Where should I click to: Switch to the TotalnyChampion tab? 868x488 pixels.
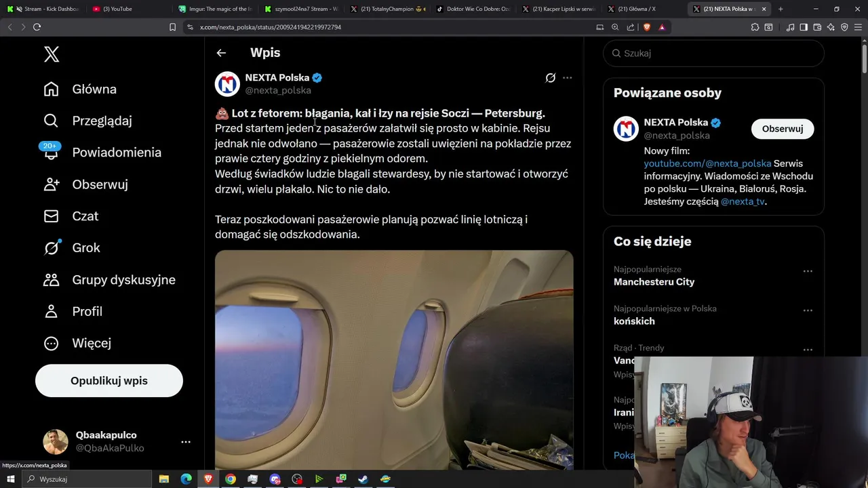[388, 9]
